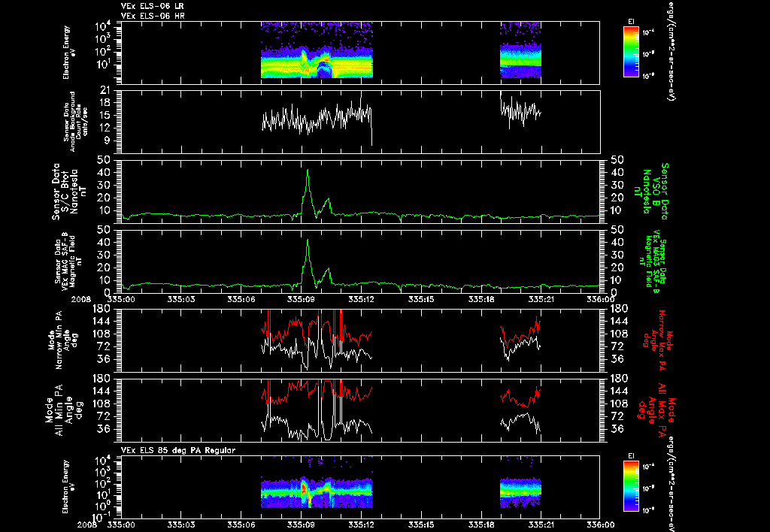Click the '336:00' time tick under the MAG SAF-B panel
The height and width of the screenshot is (532, 770).
(601, 299)
